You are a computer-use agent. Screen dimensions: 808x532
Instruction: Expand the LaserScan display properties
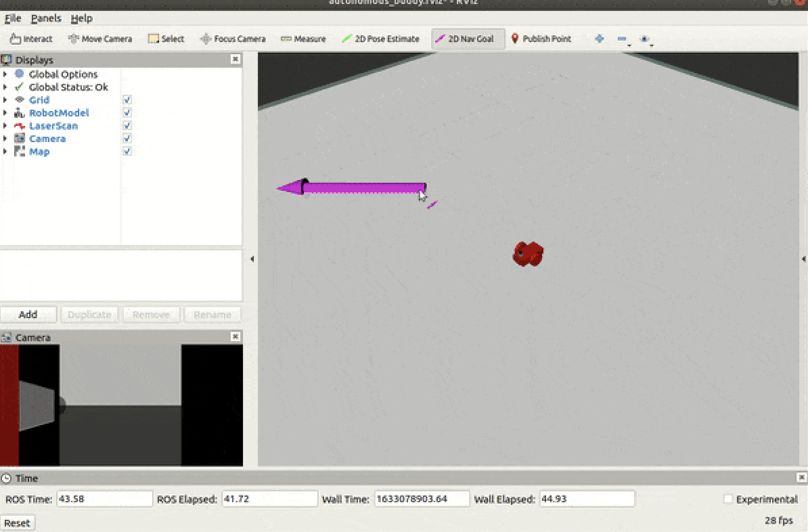point(5,125)
